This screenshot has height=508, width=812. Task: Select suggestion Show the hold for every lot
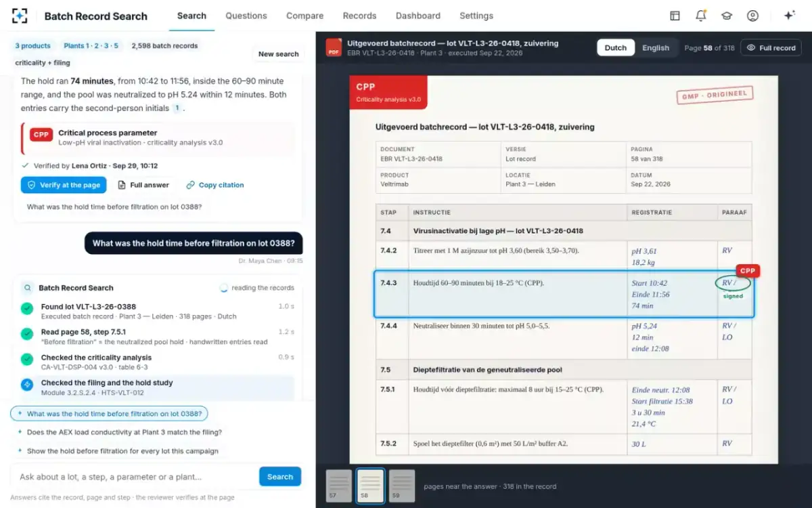118,451
